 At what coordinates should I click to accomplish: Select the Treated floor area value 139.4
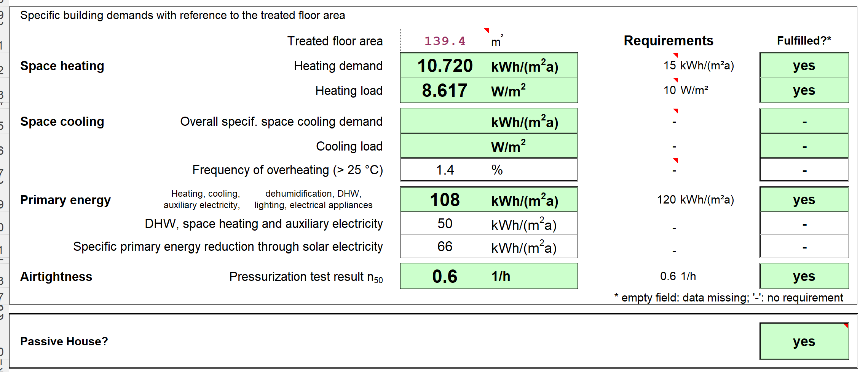click(445, 40)
